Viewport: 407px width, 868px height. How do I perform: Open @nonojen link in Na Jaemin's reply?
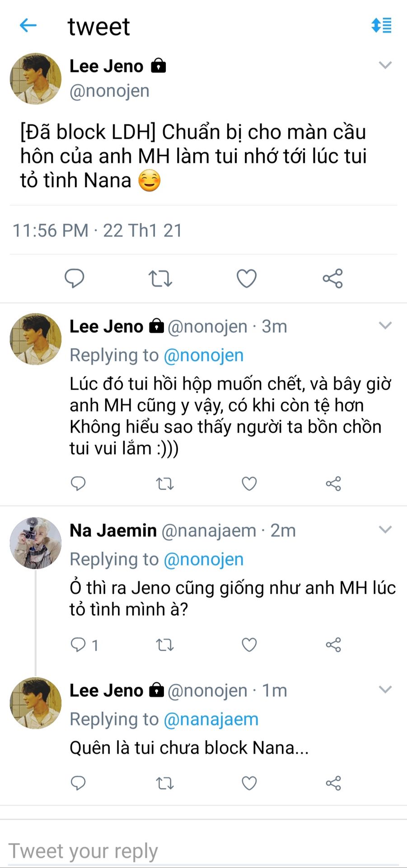(x=203, y=559)
